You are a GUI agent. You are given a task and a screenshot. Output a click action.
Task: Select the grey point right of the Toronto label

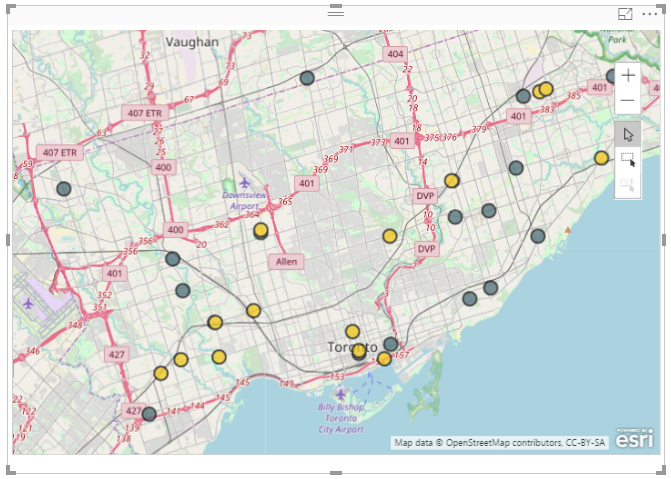[391, 344]
